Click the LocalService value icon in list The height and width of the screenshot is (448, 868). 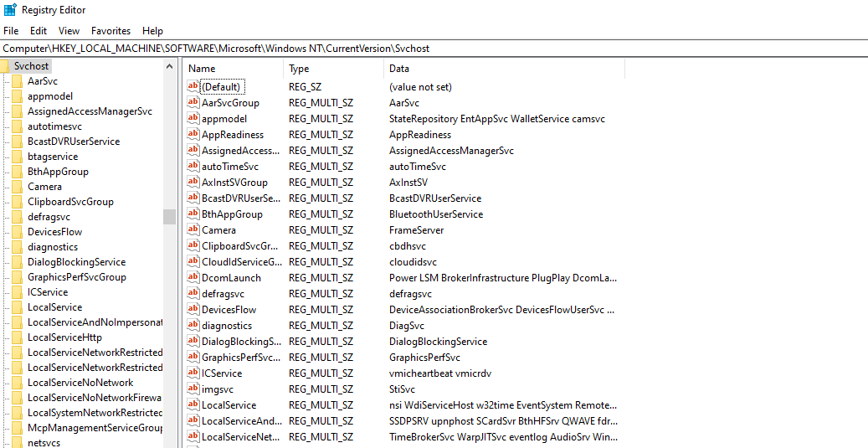(x=193, y=405)
